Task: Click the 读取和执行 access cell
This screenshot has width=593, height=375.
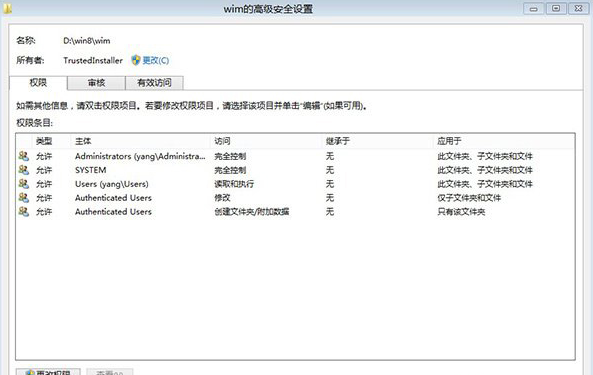Action: (234, 184)
